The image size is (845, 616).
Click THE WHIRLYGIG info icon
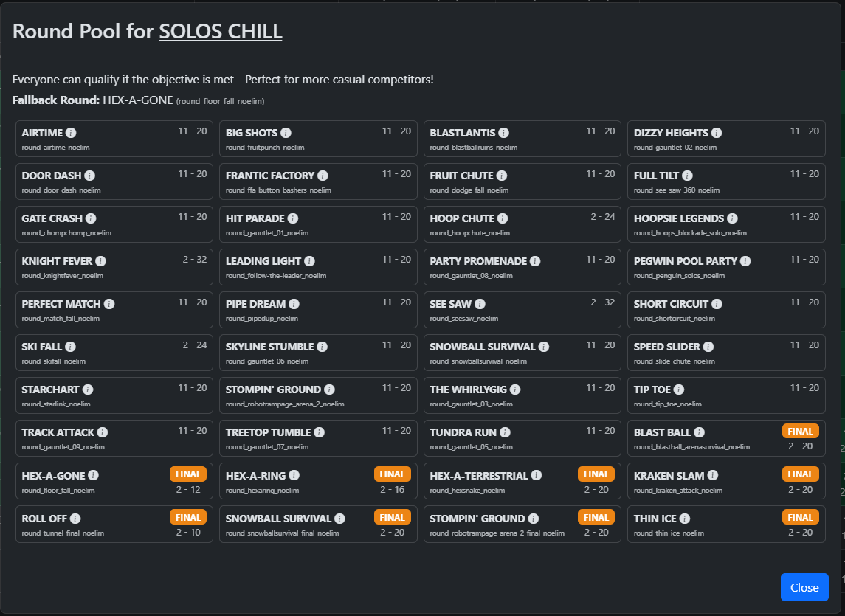coord(514,390)
